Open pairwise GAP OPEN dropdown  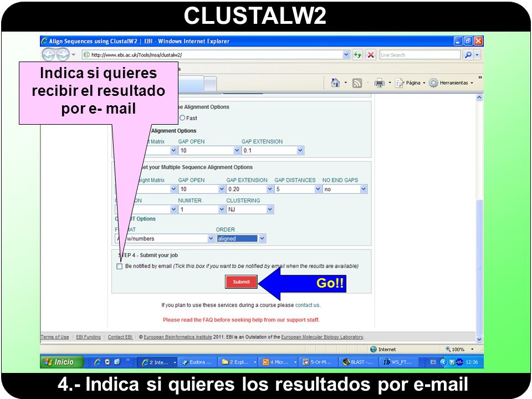[x=237, y=150]
